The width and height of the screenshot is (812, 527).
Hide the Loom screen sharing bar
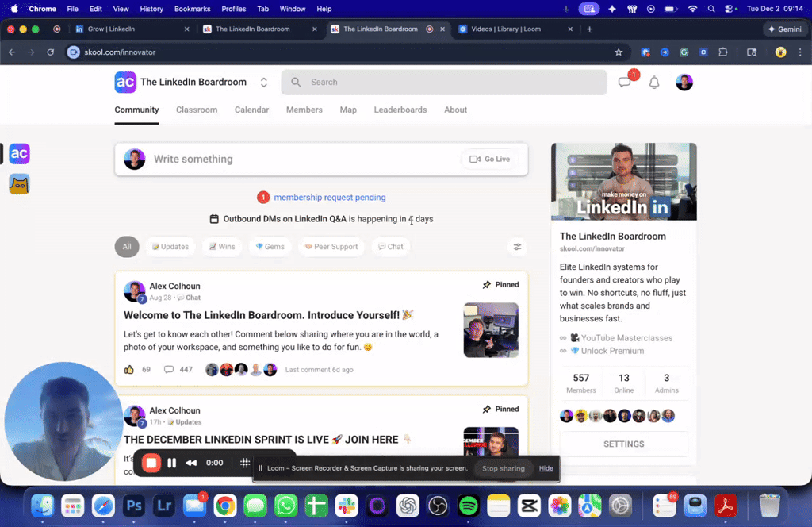tap(546, 468)
